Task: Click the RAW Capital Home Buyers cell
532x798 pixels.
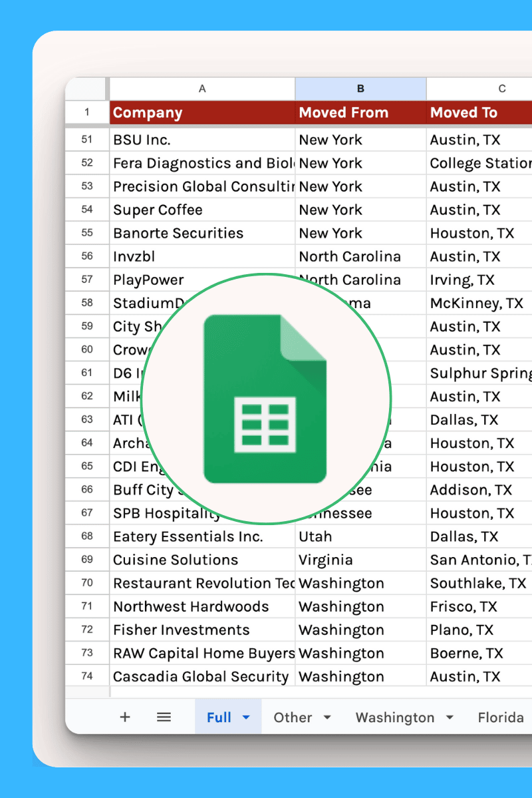Action: pyautogui.click(x=202, y=653)
